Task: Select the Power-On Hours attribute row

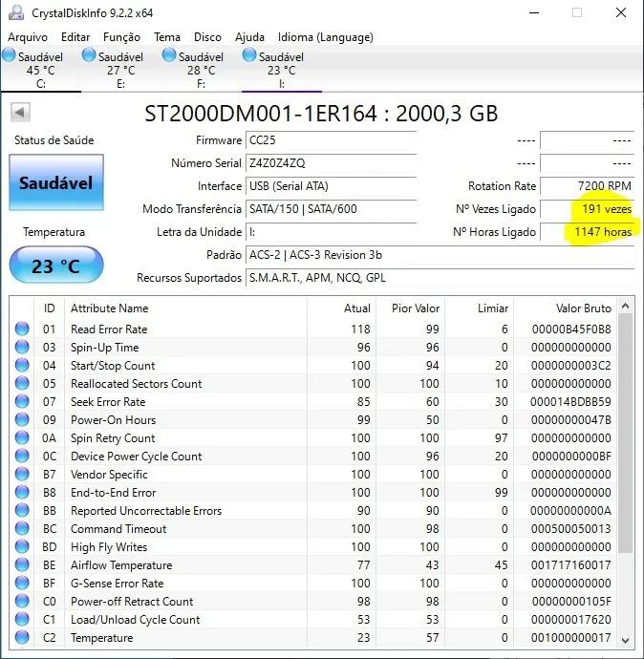Action: pos(315,419)
